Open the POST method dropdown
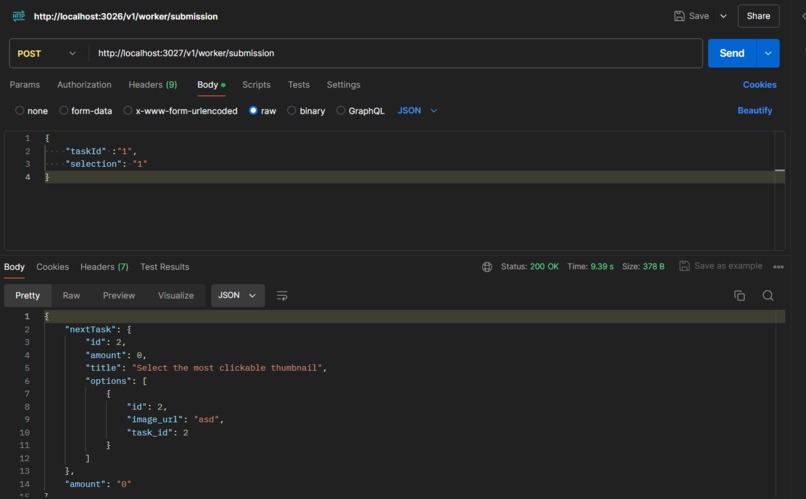 (x=47, y=53)
